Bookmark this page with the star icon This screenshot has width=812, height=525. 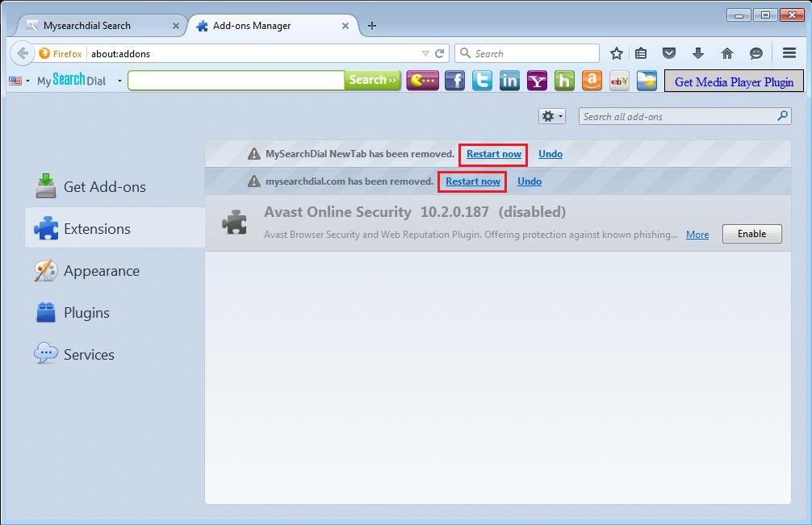point(616,53)
